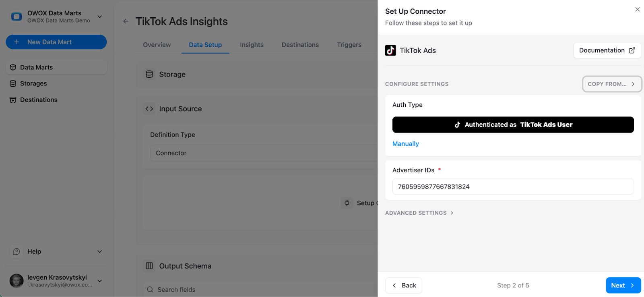Expand ADVANCED SETTINGS
The width and height of the screenshot is (644, 297).
coord(419,213)
